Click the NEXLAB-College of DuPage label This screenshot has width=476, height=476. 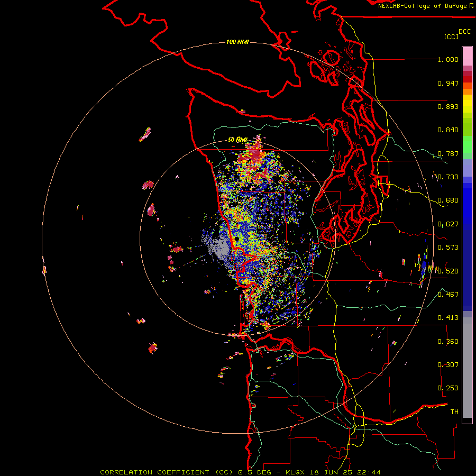click(422, 6)
